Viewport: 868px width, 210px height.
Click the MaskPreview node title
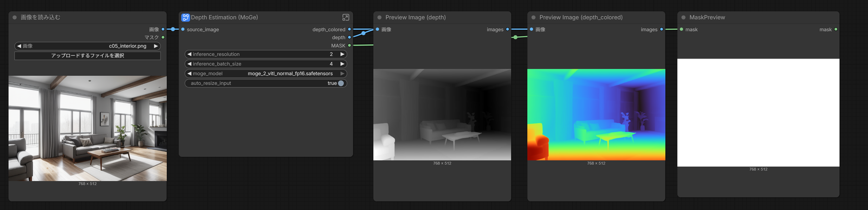click(707, 17)
